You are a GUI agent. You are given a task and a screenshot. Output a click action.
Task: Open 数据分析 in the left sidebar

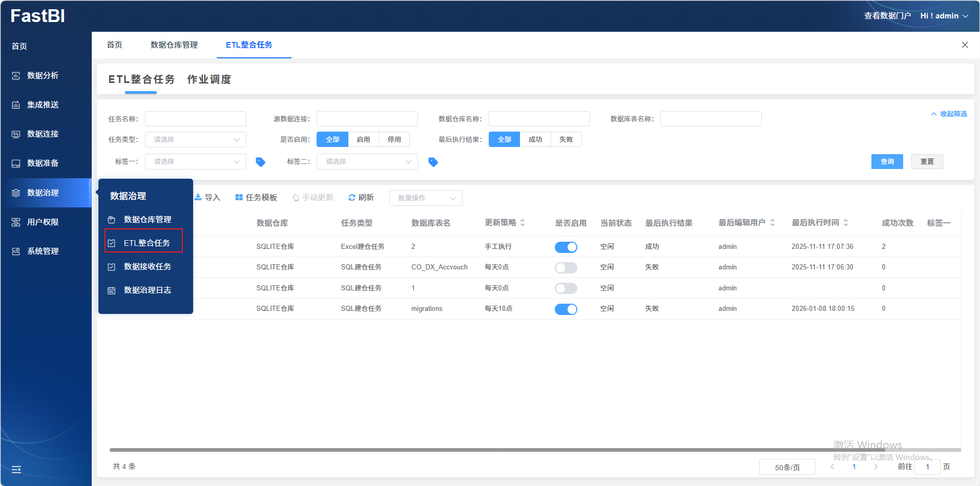pos(43,75)
